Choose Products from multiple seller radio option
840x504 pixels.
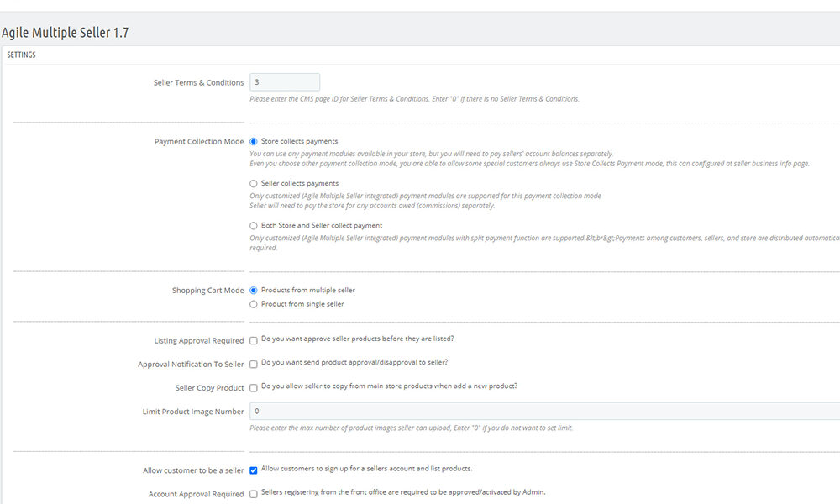(x=254, y=291)
